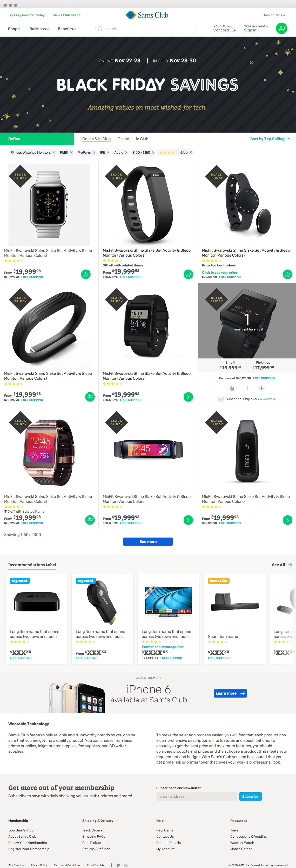Expand the Refine filter panel
This screenshot has height=868, width=296.
(37, 139)
